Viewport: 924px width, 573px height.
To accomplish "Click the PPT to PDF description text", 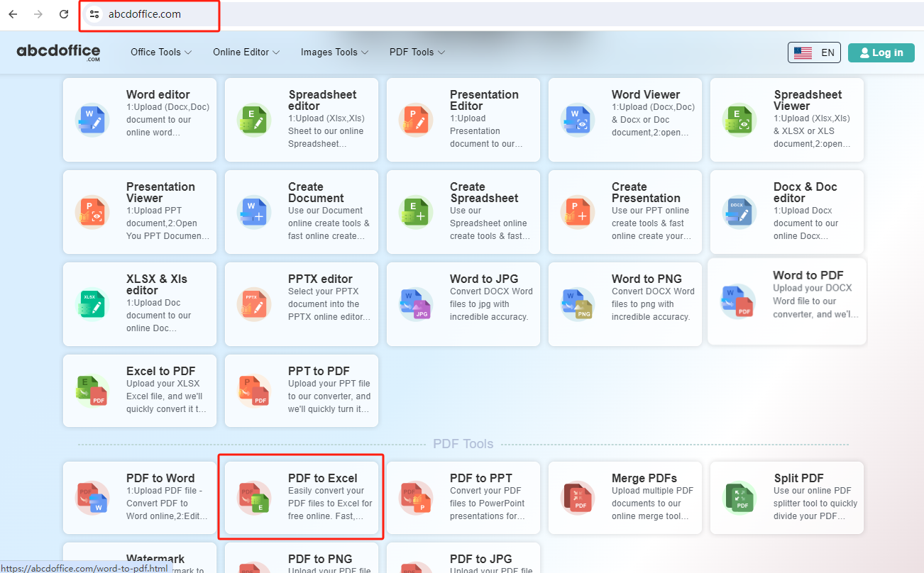I will pyautogui.click(x=329, y=396).
